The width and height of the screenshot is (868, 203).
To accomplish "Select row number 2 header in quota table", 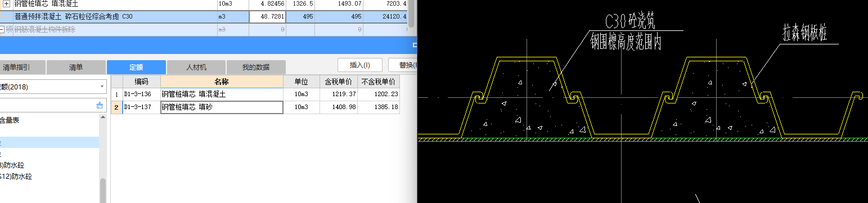I will point(116,107).
